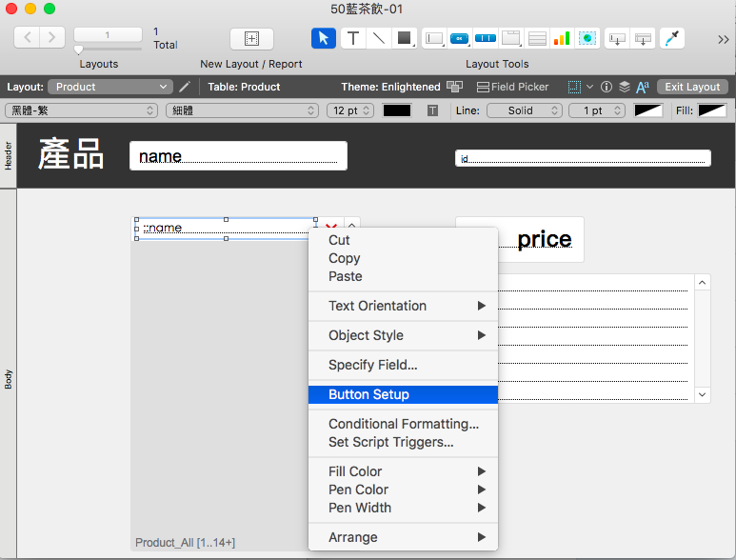Open the Inspector info icon
This screenshot has width=736, height=560.
[607, 87]
